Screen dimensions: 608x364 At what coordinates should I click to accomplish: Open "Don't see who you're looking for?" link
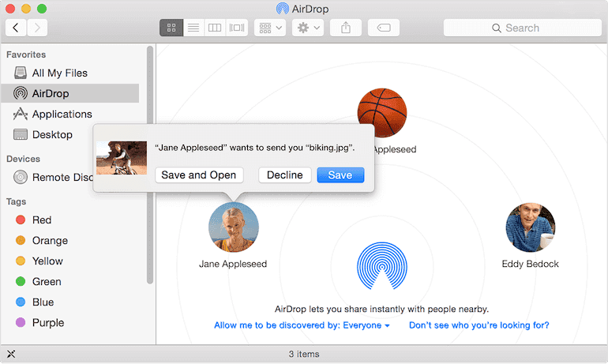coord(479,325)
